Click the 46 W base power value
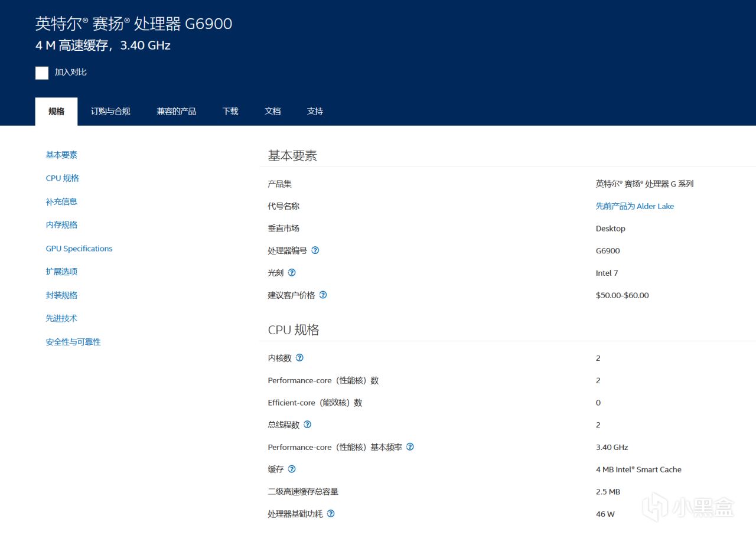 (x=605, y=514)
